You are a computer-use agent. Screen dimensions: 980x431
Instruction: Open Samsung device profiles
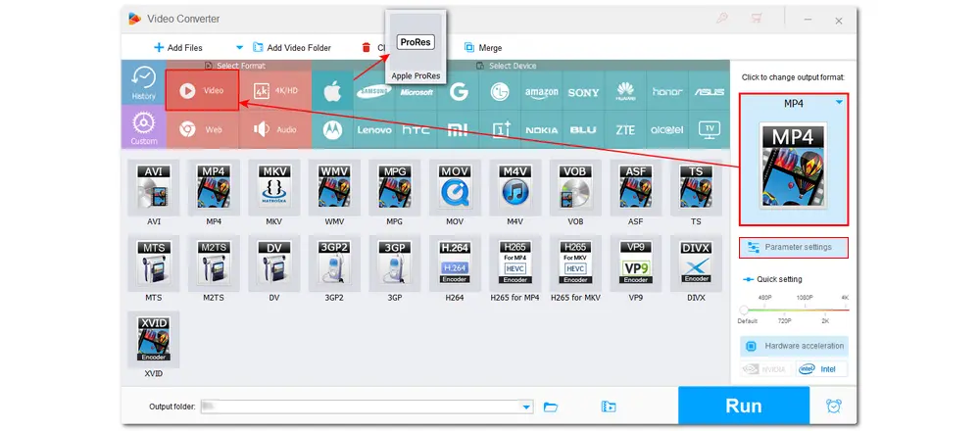373,91
